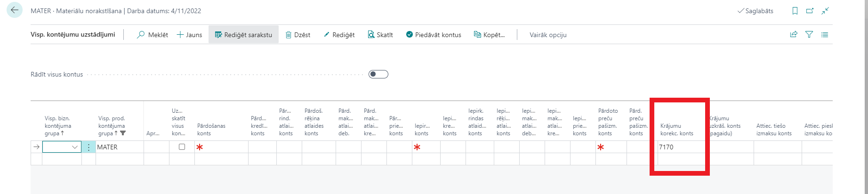Image resolution: width=868 pixels, height=194 pixels.
Task: Click the bookmark icon in header
Action: (x=795, y=11)
